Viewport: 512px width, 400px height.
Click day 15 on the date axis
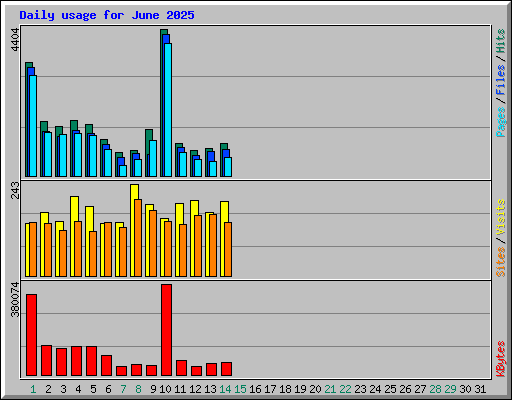[x=240, y=389]
